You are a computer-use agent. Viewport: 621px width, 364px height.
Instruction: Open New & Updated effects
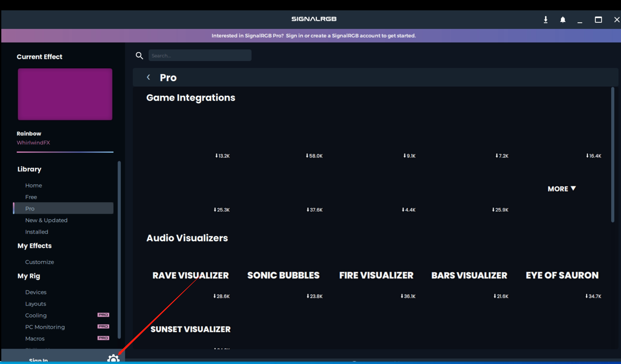(46, 220)
